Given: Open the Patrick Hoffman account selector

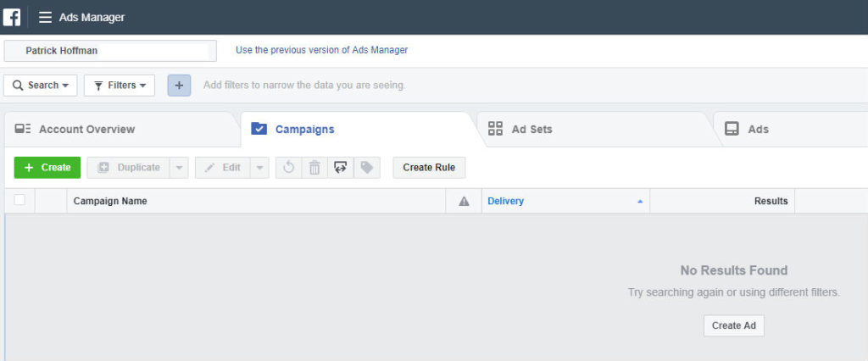Looking at the screenshot, I should [x=110, y=50].
